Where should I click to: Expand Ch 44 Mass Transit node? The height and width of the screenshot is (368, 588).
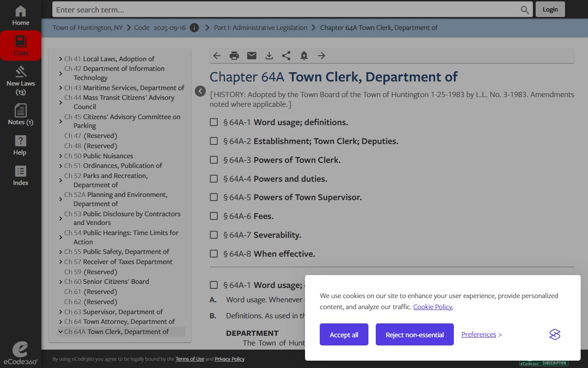[x=61, y=102]
